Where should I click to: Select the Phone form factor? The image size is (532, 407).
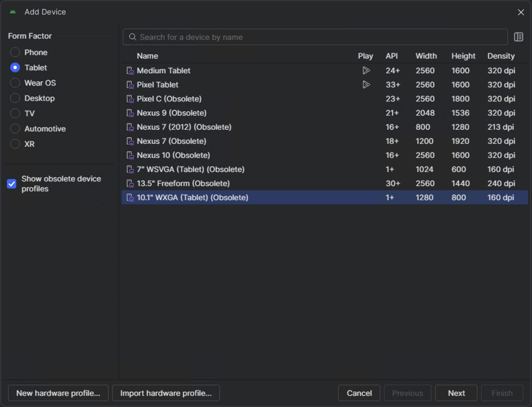click(15, 52)
